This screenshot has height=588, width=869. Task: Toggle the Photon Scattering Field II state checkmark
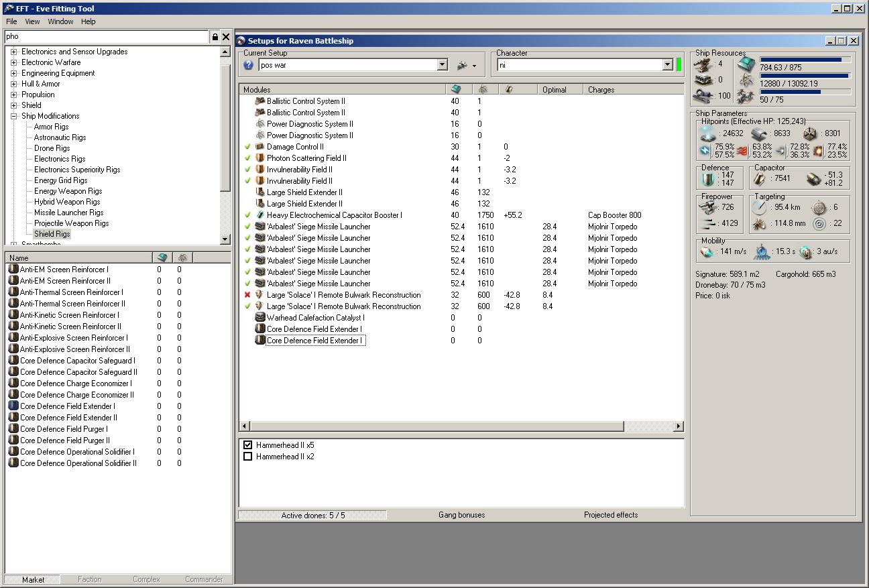click(247, 158)
